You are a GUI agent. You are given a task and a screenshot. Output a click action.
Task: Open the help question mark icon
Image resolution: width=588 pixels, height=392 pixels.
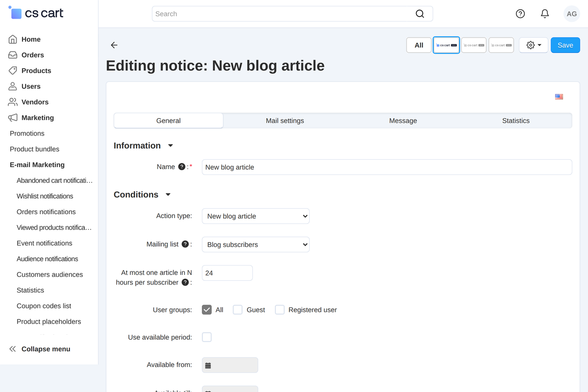tap(520, 14)
